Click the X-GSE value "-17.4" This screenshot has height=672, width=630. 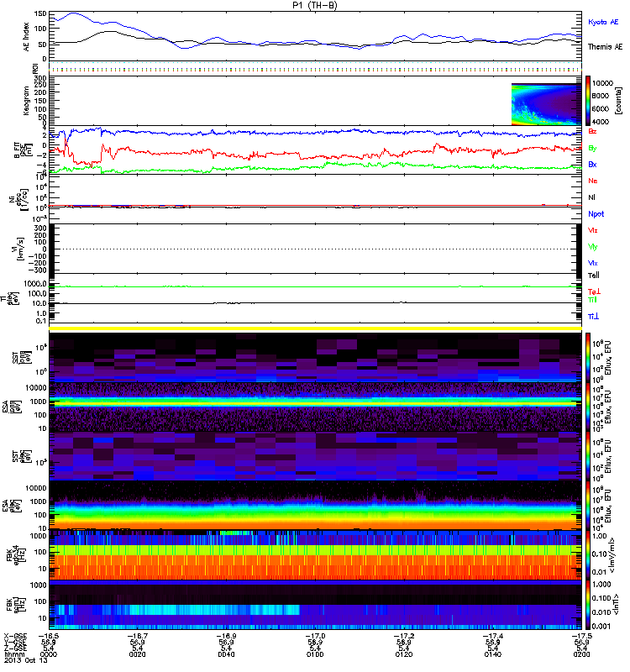pyautogui.click(x=493, y=636)
